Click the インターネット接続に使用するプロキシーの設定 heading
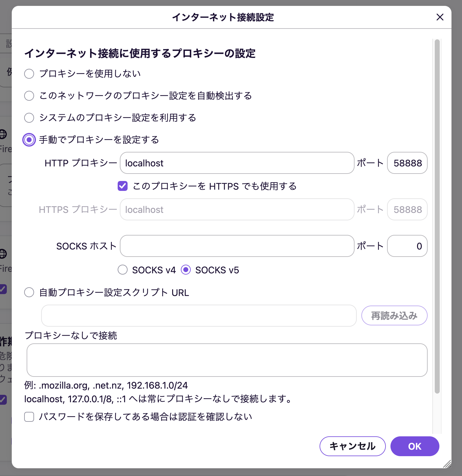The image size is (462, 476). coord(140,53)
